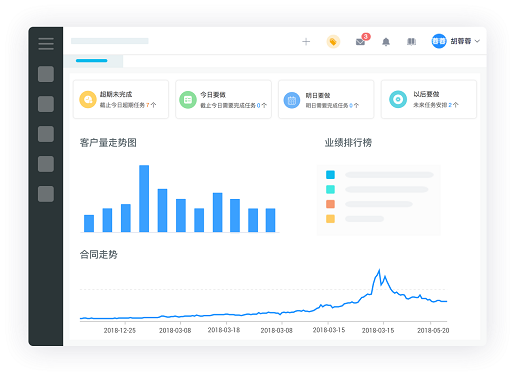Open the 超期未完成 card title
The height and width of the screenshot is (376, 515).
(x=116, y=94)
